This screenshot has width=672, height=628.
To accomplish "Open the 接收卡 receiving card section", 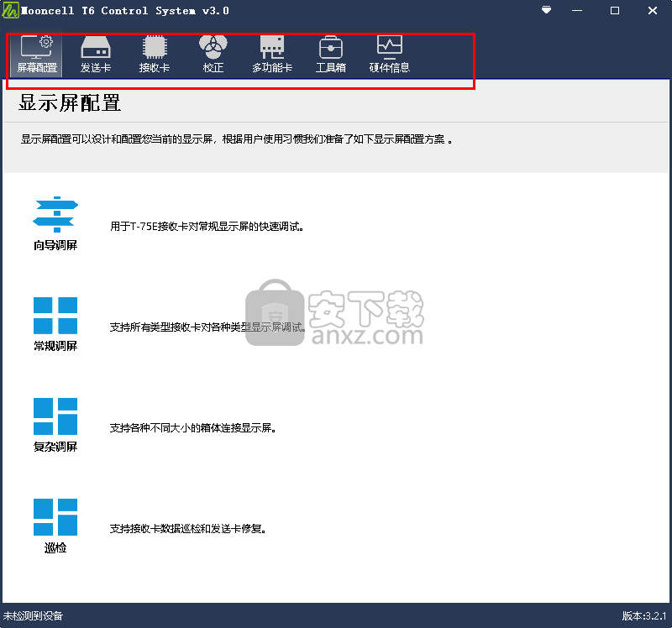I will 155,54.
